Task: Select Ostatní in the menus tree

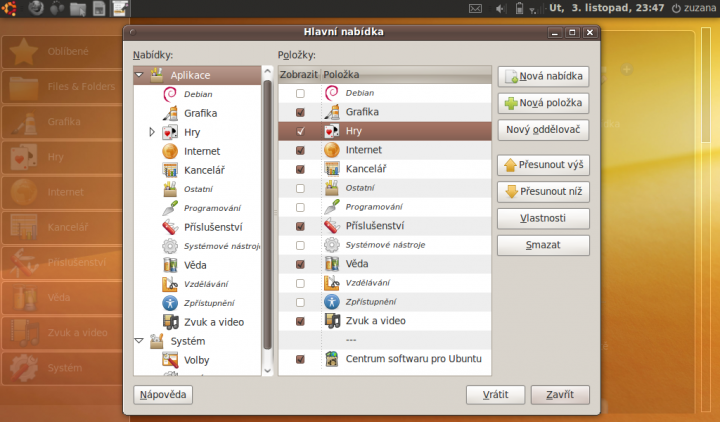Action: [x=197, y=189]
